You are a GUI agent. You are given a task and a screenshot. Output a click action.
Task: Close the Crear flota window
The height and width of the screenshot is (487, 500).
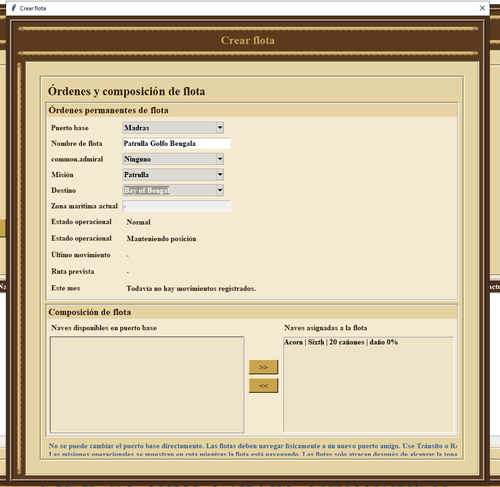(482, 8)
